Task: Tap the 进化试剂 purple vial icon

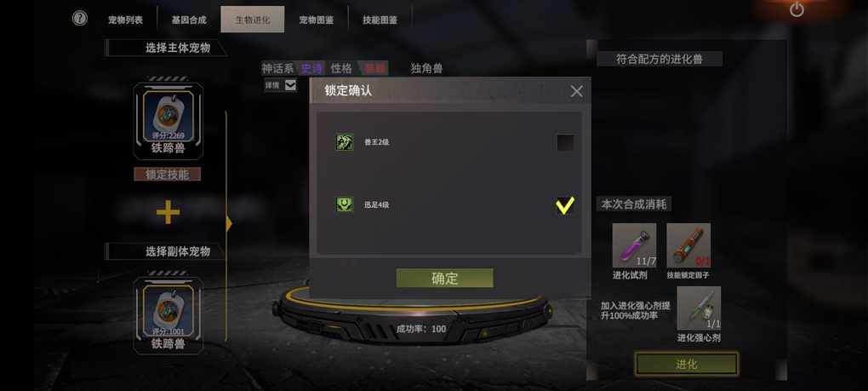Action: coord(634,245)
